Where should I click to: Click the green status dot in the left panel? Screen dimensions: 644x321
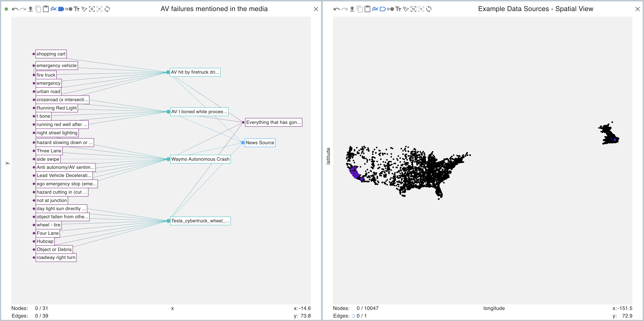point(7,9)
